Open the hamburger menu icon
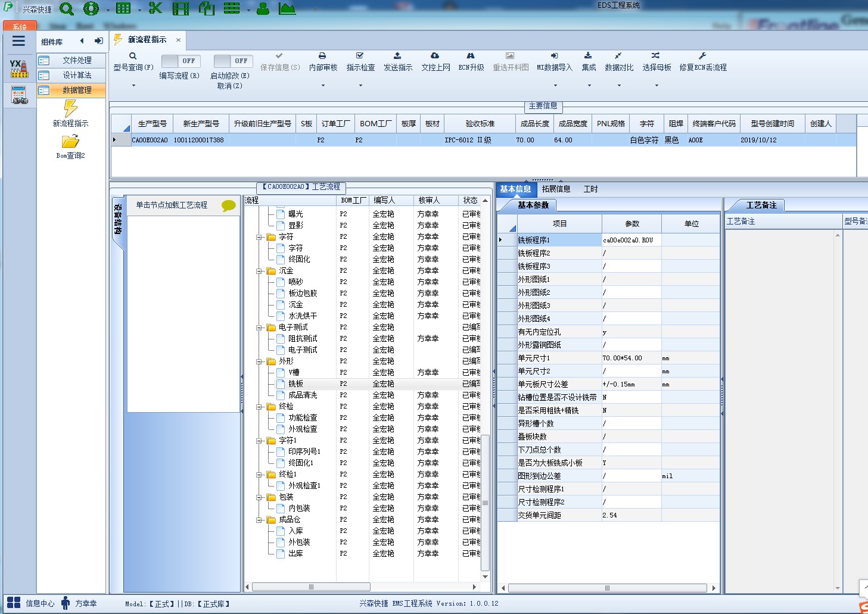The height and width of the screenshot is (614, 868). 18,41
